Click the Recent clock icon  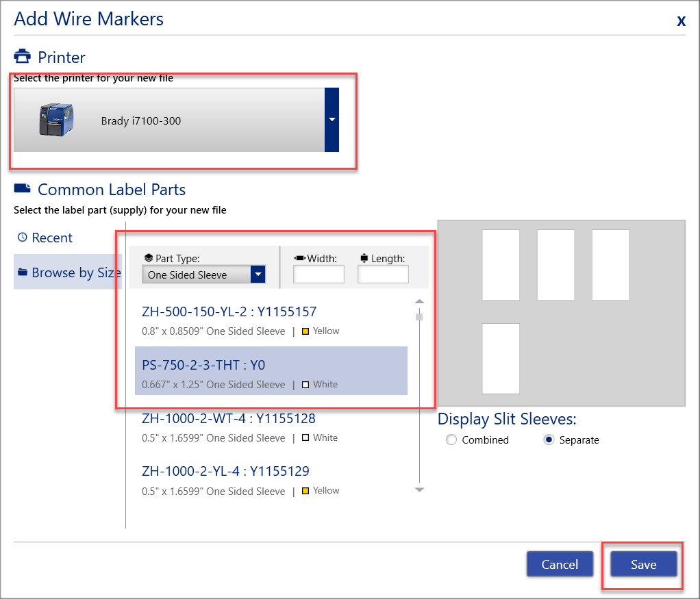click(23, 238)
